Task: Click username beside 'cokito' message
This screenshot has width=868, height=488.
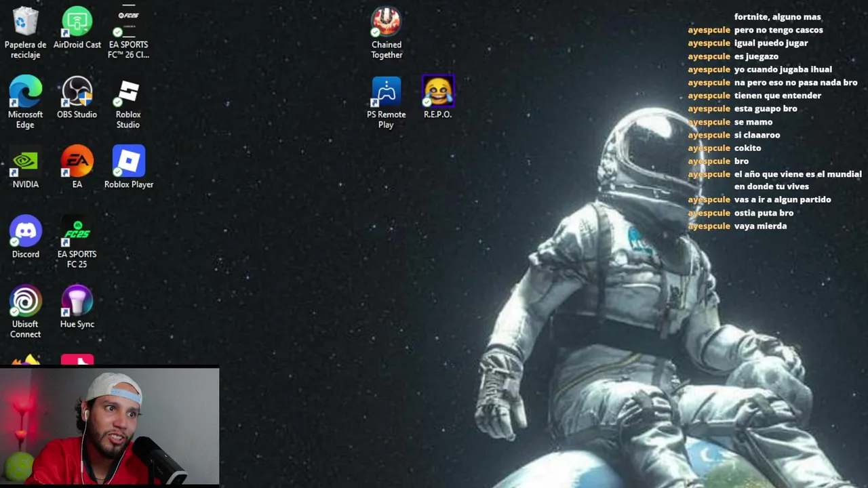Action: pos(709,148)
